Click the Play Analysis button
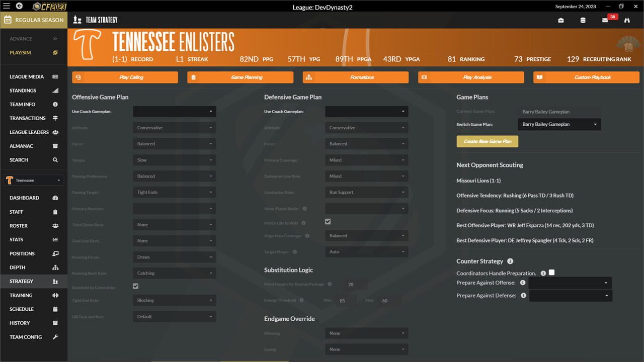Viewport: 644px width, 362px height. point(469,77)
